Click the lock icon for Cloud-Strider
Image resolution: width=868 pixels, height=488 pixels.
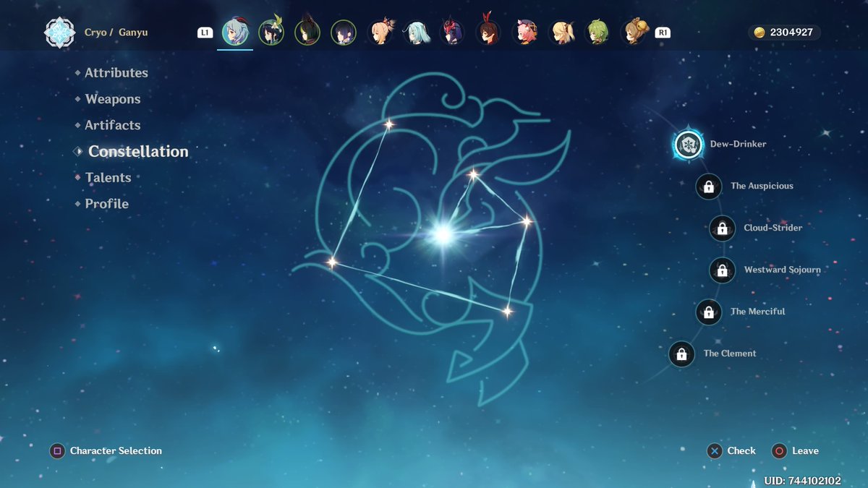[722, 228]
